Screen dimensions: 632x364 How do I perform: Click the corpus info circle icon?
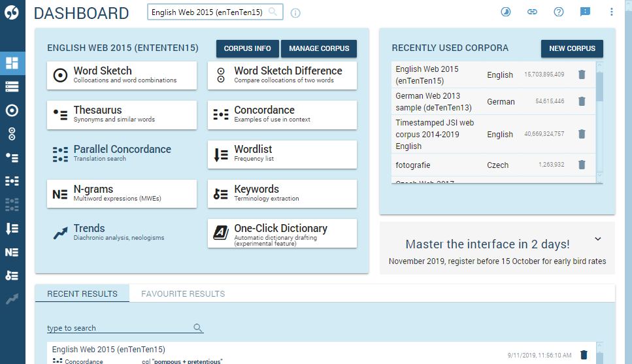point(295,13)
